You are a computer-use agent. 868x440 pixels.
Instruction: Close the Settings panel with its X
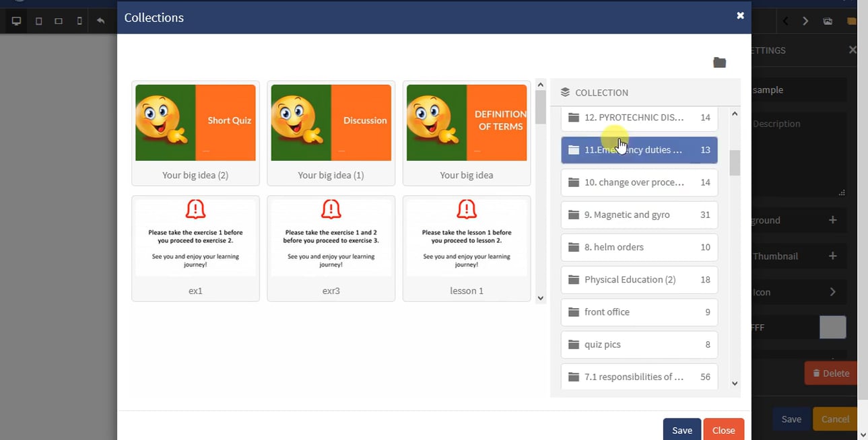click(853, 50)
